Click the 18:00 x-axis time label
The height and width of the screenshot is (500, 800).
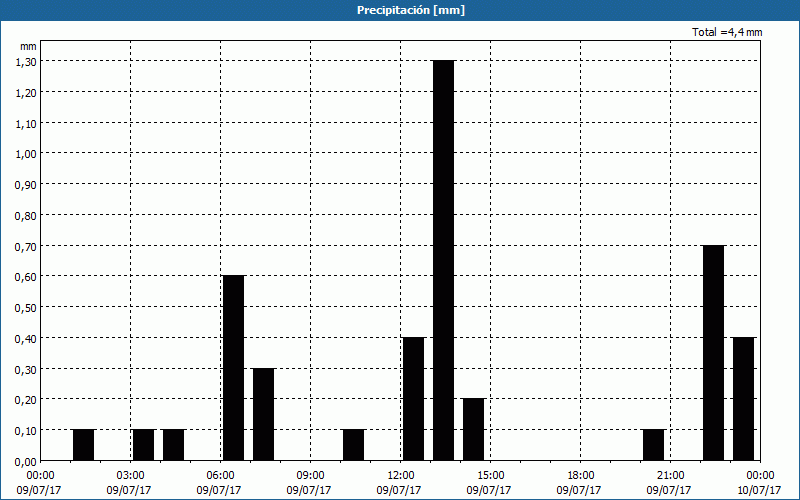tap(580, 476)
